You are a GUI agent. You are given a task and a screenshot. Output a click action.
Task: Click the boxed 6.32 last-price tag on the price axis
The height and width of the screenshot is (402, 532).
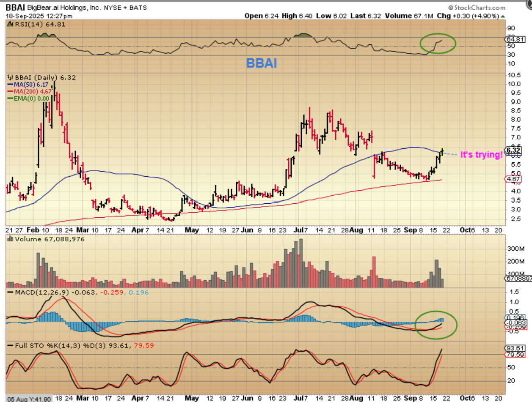[x=513, y=150]
